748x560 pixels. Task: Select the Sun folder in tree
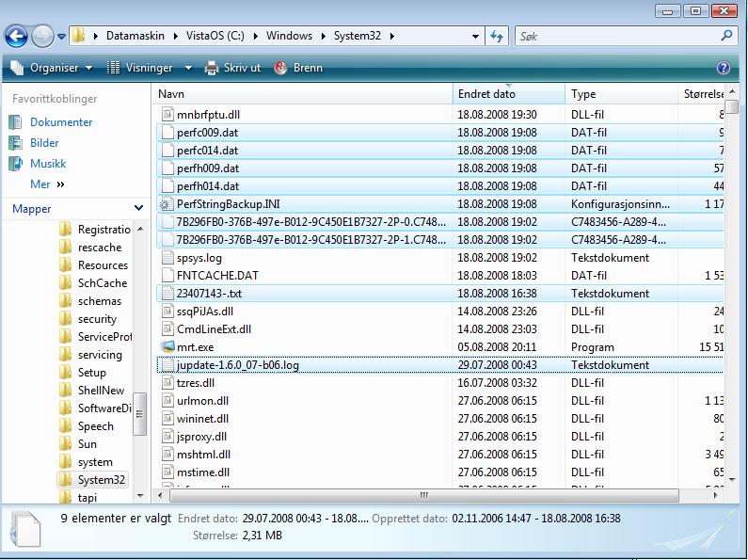87,444
